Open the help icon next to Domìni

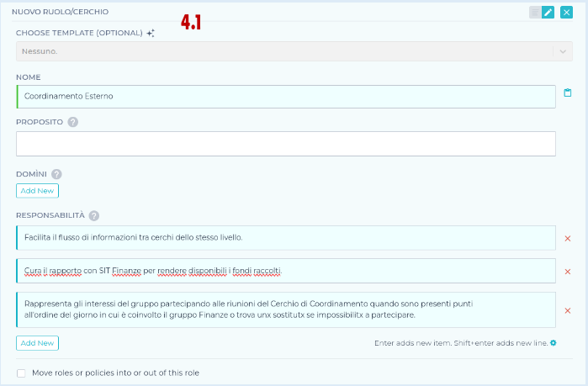point(56,174)
